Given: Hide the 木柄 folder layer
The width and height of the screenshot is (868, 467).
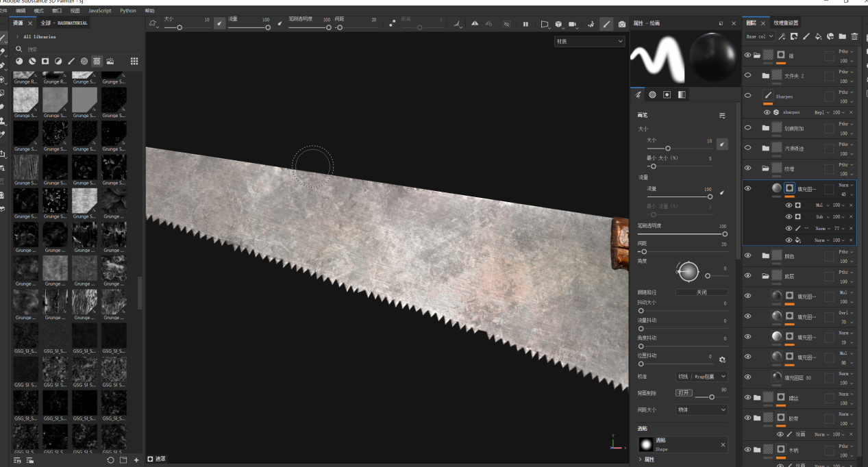Looking at the screenshot, I should pos(747,450).
